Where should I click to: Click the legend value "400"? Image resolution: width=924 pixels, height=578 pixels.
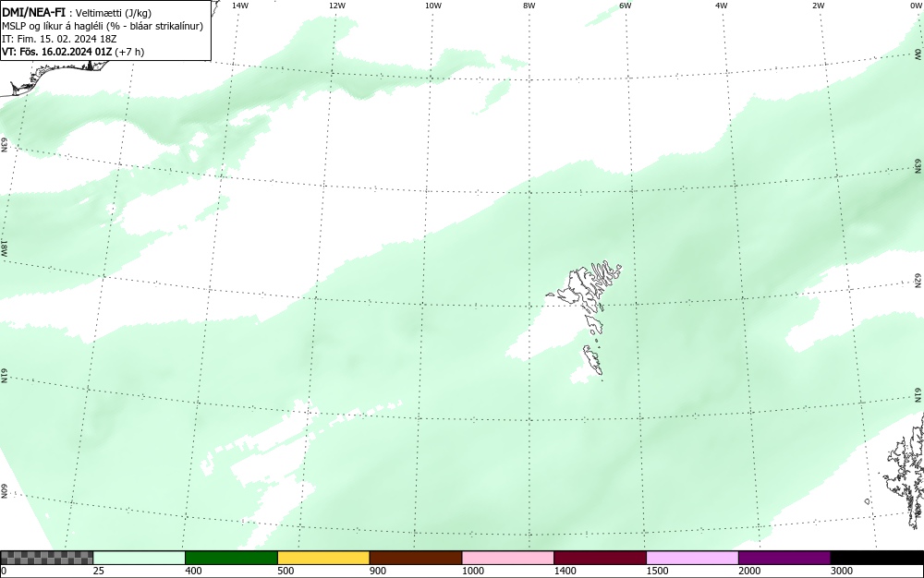click(x=193, y=571)
